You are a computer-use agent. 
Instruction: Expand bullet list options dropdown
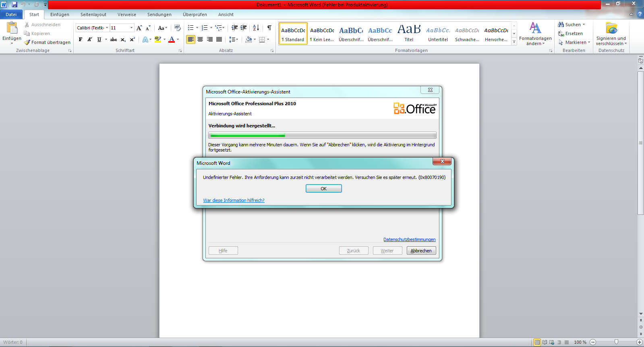tap(197, 28)
